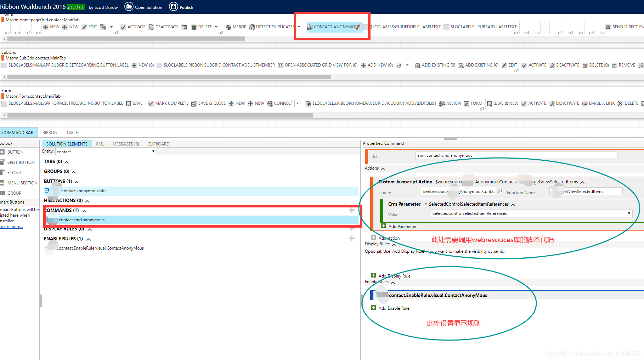Click the SubGrid Remove trash icon

[x=615, y=65]
